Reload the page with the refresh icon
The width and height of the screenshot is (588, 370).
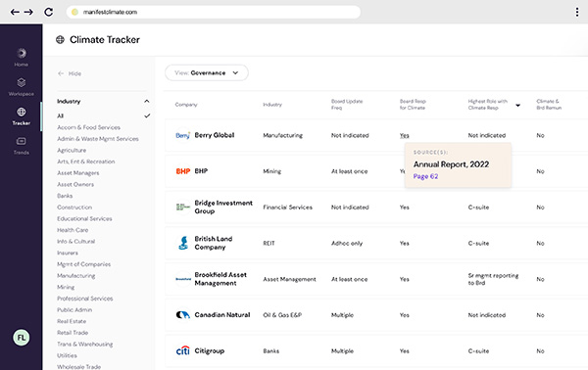48,12
